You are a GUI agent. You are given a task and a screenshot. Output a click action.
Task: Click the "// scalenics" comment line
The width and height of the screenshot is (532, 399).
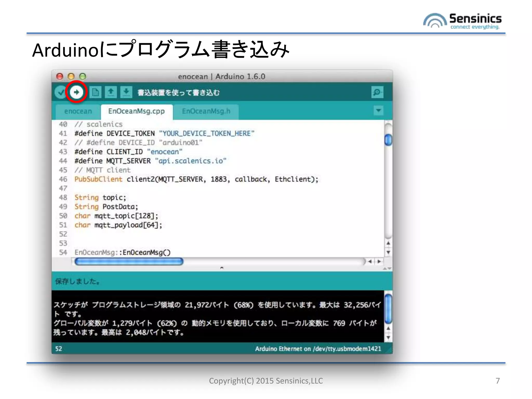tap(98, 124)
